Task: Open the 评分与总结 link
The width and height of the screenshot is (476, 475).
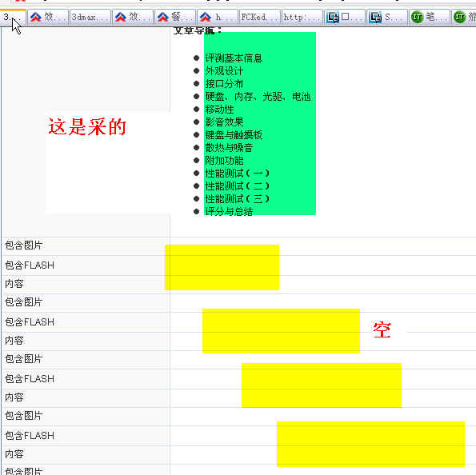Action: click(x=229, y=211)
